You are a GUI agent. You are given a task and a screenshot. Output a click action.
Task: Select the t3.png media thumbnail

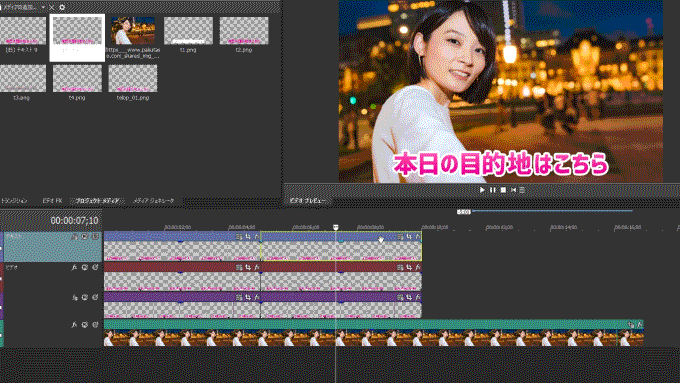[x=22, y=78]
